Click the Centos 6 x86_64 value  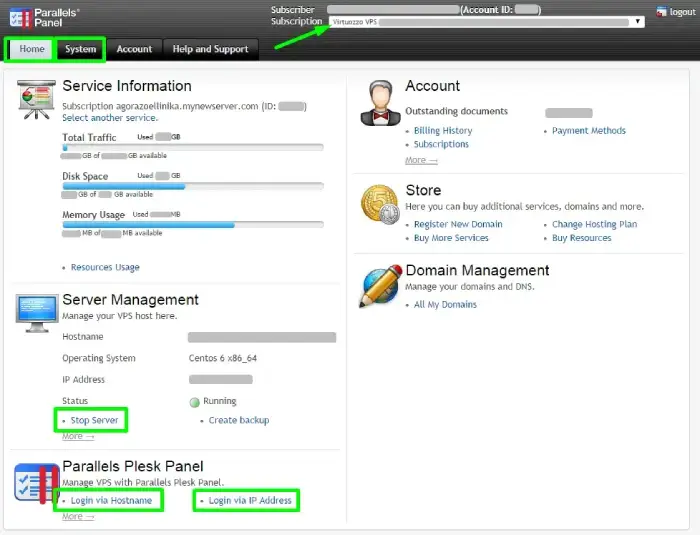[222, 358]
